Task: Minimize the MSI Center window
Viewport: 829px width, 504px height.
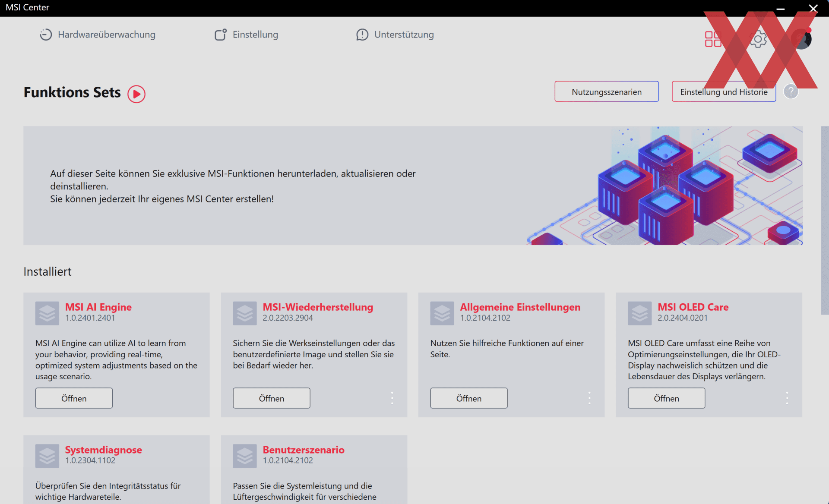Action: click(781, 8)
